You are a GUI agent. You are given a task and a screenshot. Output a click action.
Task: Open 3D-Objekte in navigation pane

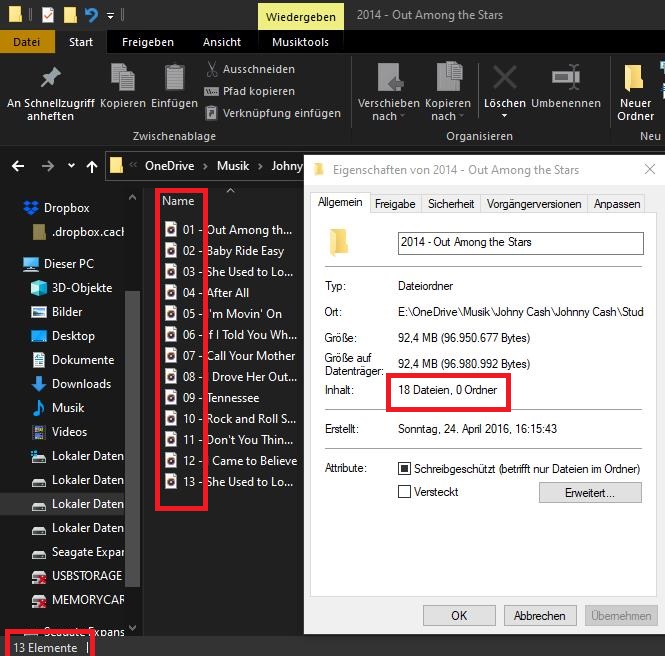[x=71, y=288]
